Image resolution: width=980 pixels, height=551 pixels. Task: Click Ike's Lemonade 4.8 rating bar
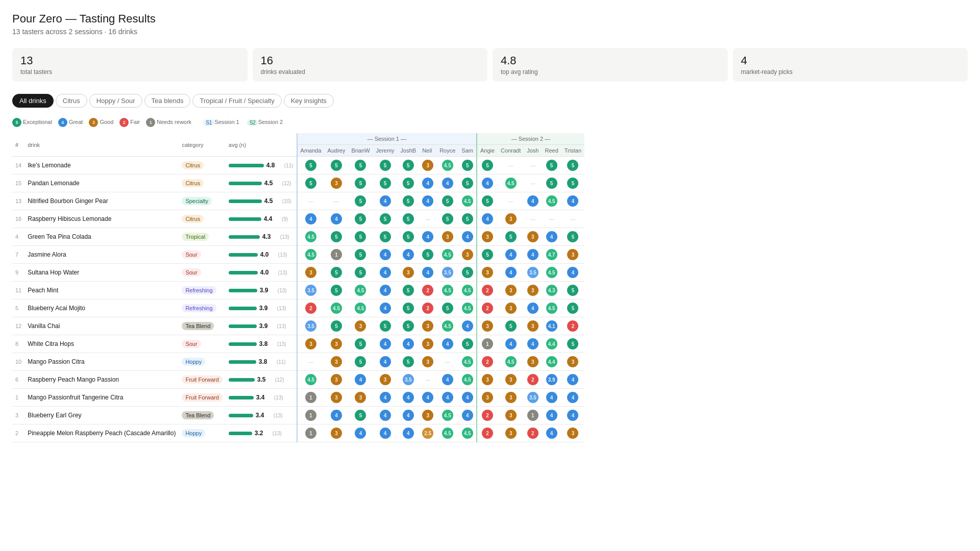coord(246,165)
